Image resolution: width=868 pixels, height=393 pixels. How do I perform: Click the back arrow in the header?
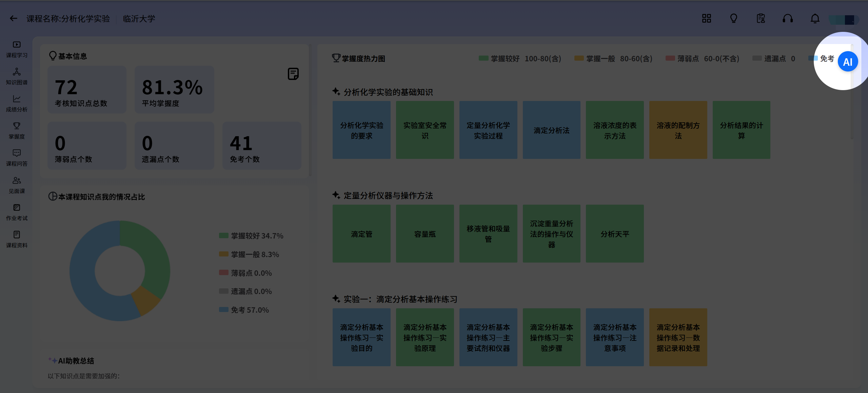click(x=14, y=19)
